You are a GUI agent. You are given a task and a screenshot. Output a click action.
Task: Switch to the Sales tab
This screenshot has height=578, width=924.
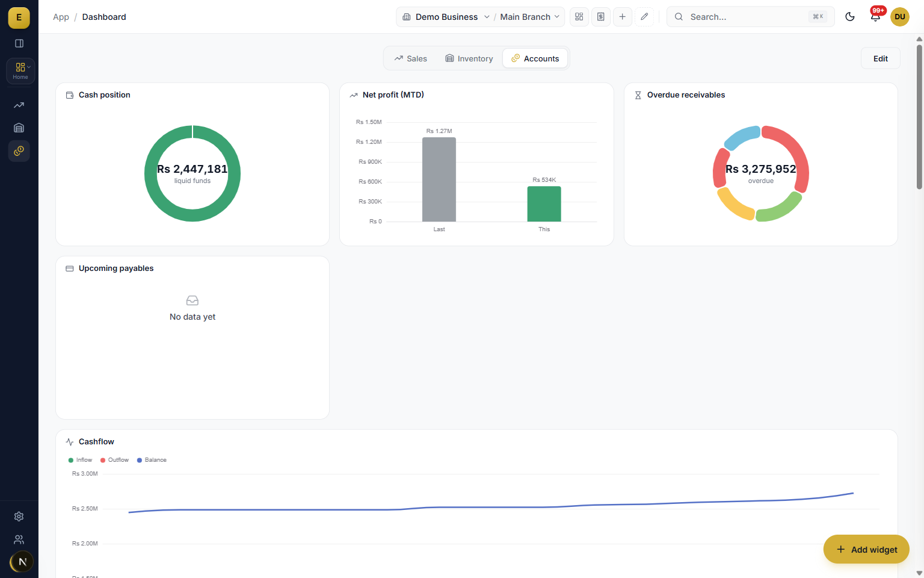[410, 58]
